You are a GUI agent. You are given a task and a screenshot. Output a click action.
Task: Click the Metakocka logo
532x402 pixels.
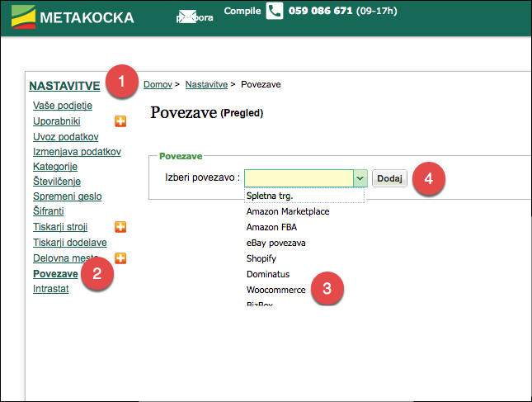pos(73,17)
